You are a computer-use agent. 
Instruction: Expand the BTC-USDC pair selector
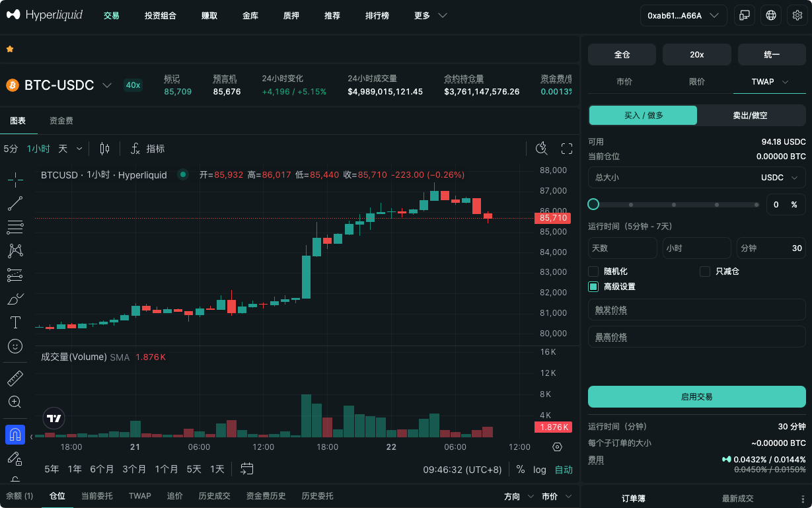tap(107, 85)
